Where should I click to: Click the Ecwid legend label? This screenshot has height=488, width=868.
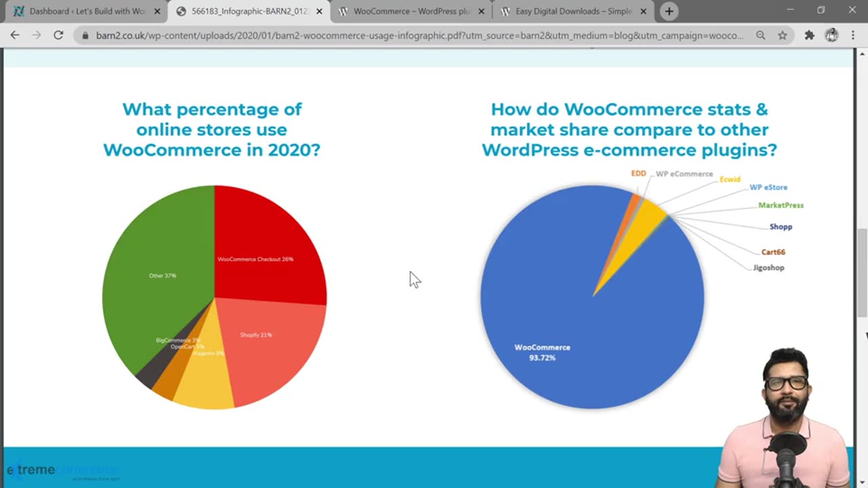[730, 180]
